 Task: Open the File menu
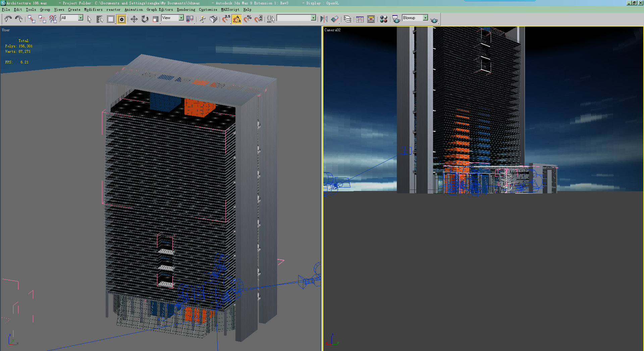[x=6, y=9]
